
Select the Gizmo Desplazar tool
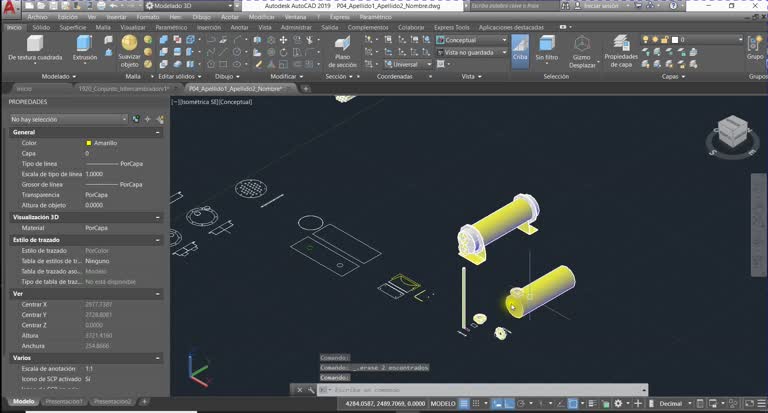pyautogui.click(x=582, y=51)
